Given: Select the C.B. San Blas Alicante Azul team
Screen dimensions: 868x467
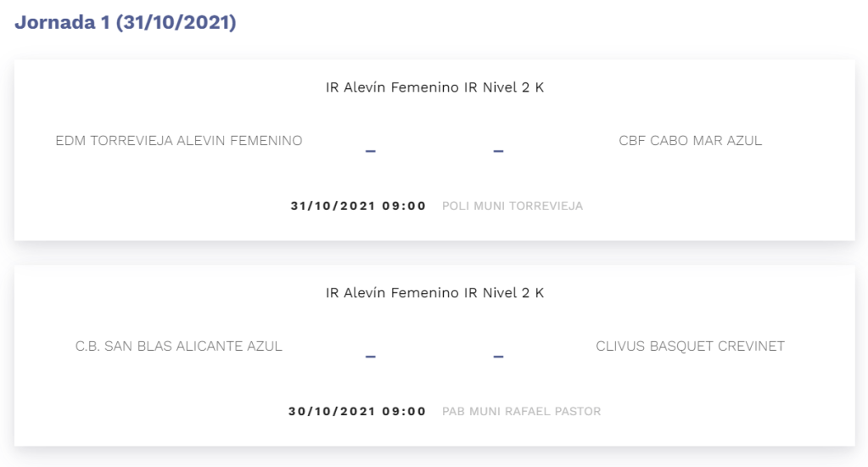Looking at the screenshot, I should 179,346.
